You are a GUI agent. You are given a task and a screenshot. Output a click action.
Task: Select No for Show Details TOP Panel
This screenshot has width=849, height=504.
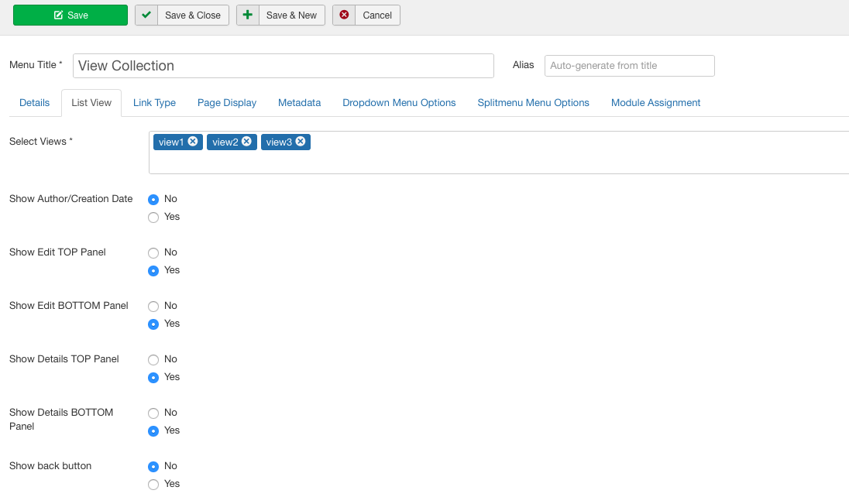coord(153,359)
